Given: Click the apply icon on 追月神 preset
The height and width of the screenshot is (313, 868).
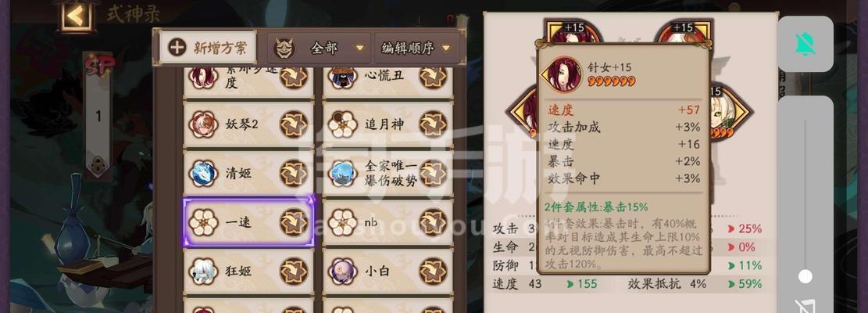Looking at the screenshot, I should pos(433,124).
